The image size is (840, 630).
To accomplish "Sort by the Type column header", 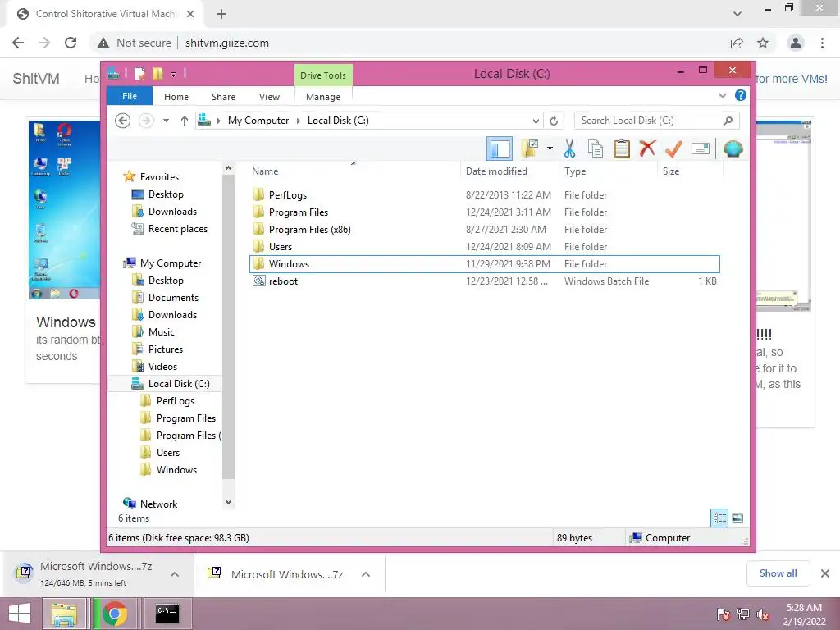I will (608, 171).
